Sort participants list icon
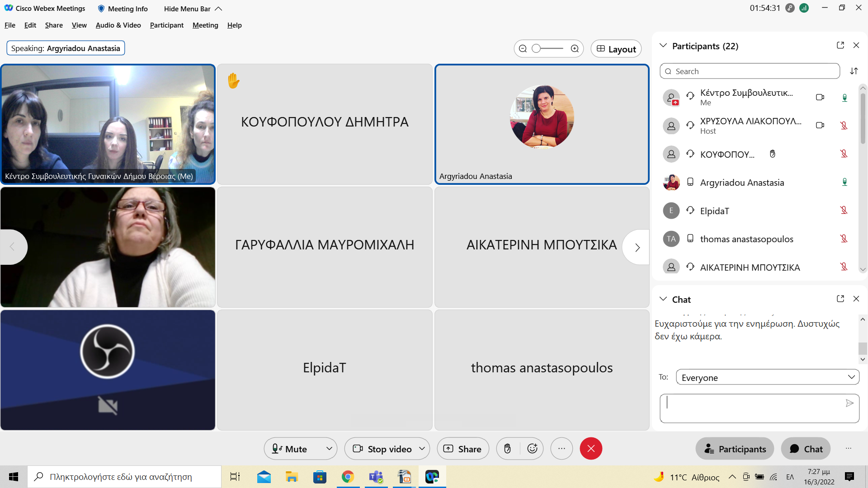The height and width of the screenshot is (488, 868). coord(854,71)
